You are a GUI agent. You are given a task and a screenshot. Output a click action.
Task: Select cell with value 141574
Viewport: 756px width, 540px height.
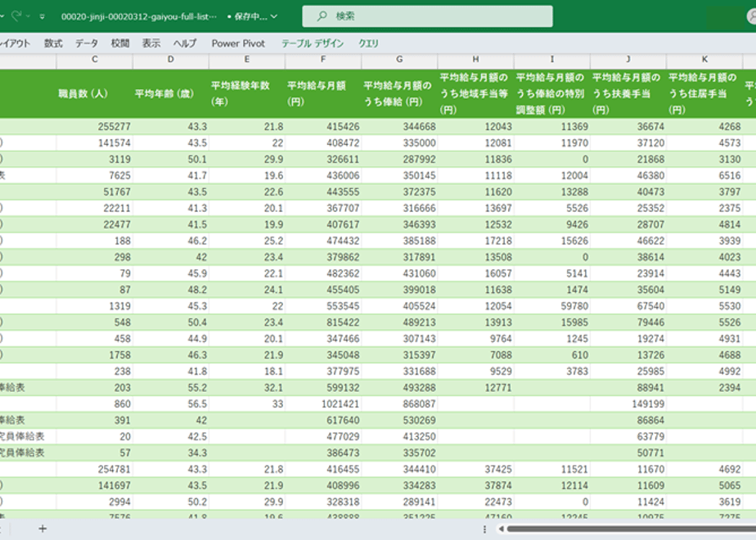95,142
